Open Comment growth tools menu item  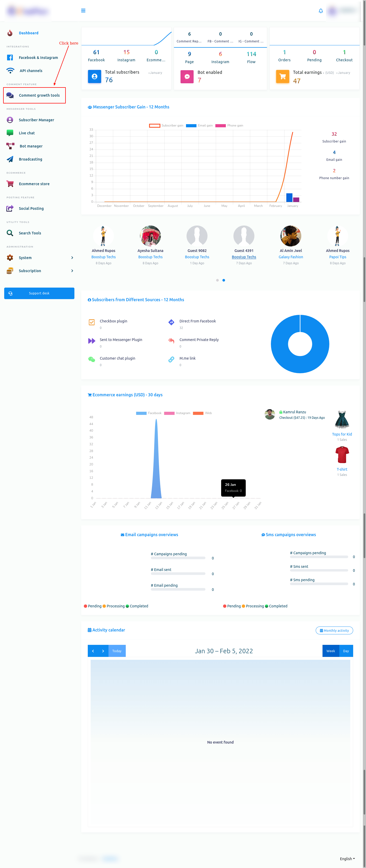tap(39, 95)
